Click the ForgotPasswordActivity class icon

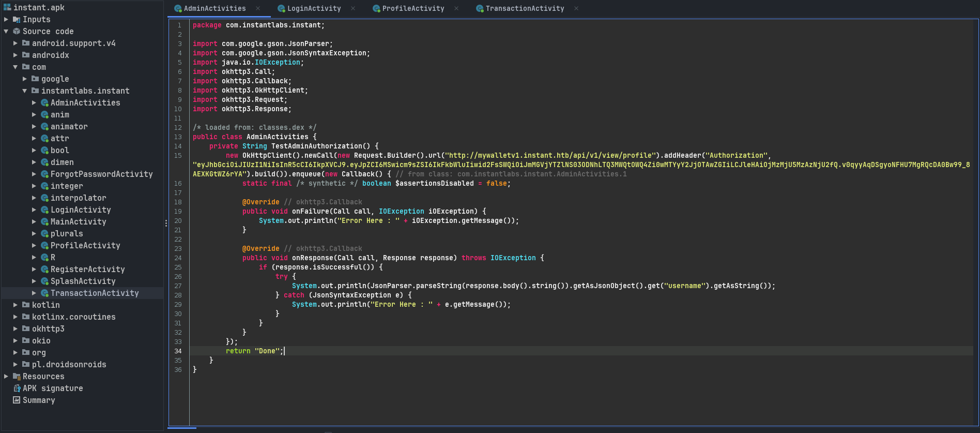point(44,174)
